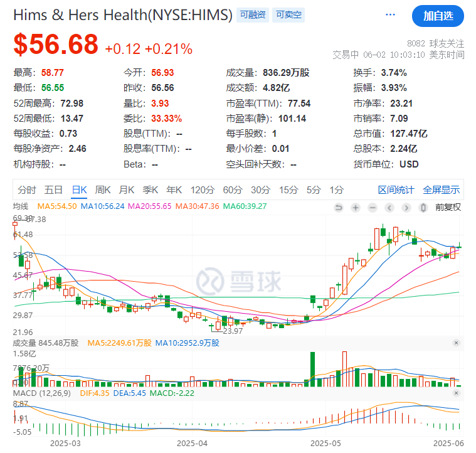Click the 最低 56.55 value
476x453 pixels.
coord(53,88)
